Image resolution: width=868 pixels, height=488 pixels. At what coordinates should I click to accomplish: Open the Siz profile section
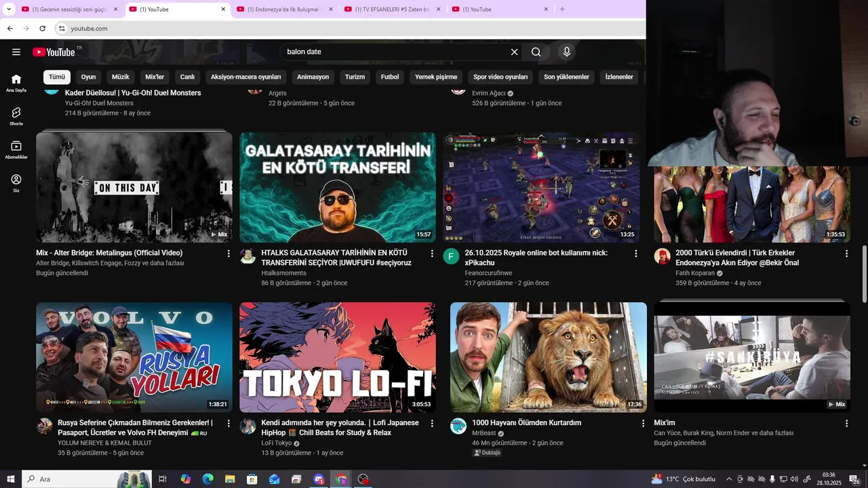[x=16, y=183]
